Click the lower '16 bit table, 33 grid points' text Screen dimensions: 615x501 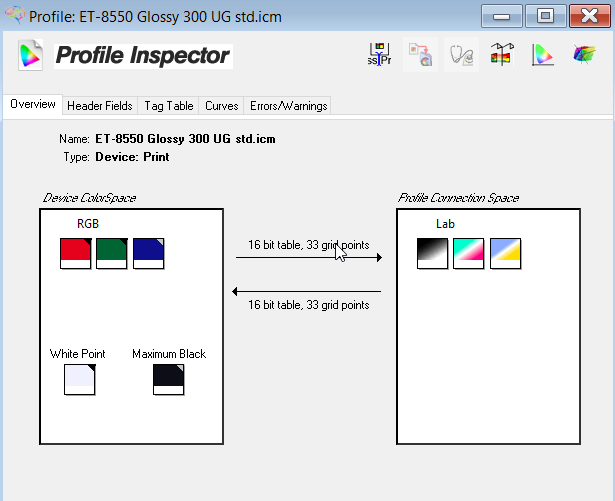click(x=309, y=305)
